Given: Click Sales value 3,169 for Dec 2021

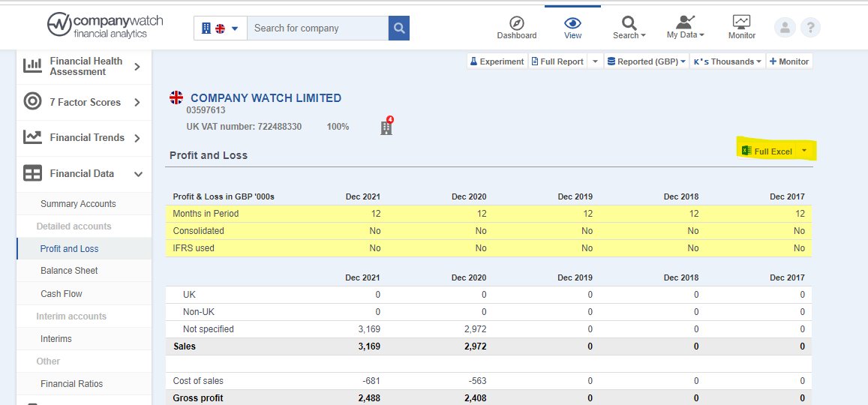Looking at the screenshot, I should (x=369, y=346).
